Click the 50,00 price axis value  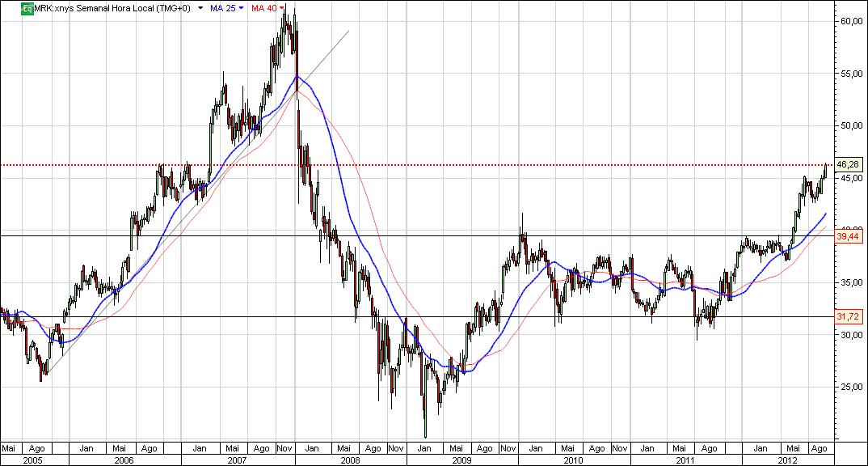(851, 125)
